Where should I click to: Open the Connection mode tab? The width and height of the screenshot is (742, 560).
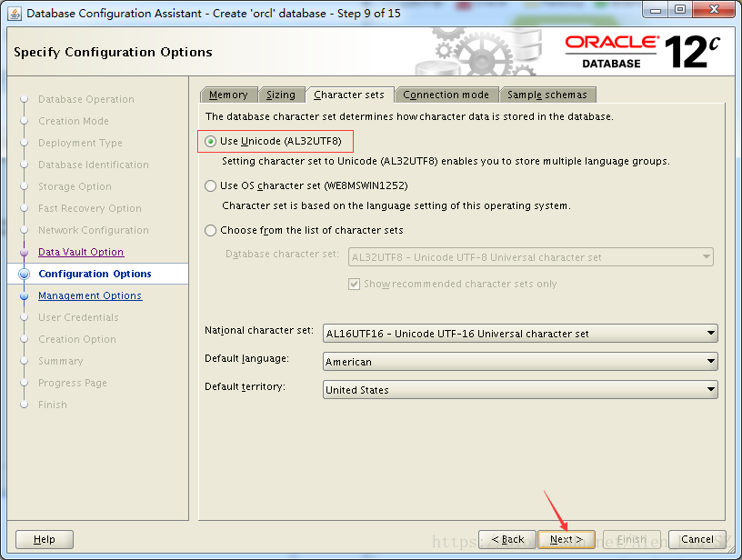(x=446, y=95)
